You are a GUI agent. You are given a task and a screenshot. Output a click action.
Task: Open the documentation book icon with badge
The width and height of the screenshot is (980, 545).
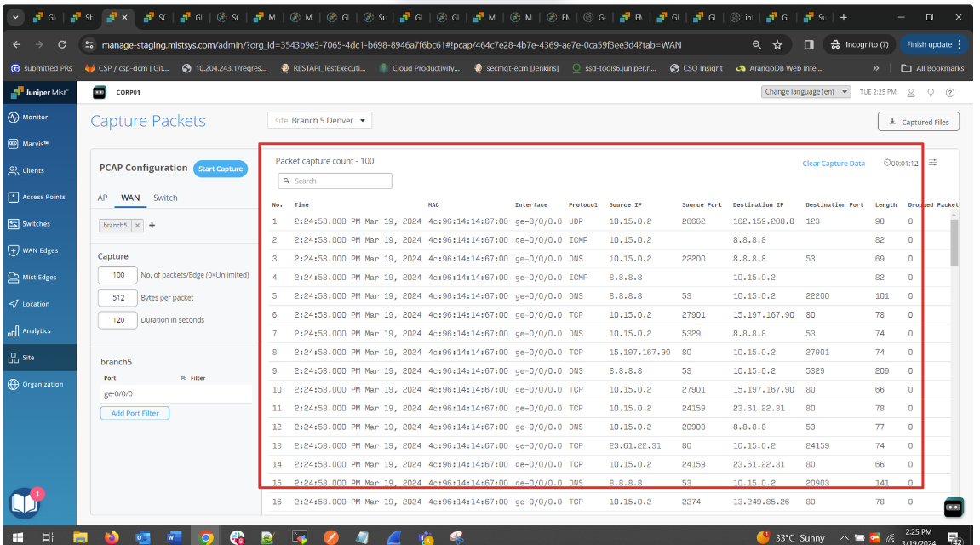(25, 503)
